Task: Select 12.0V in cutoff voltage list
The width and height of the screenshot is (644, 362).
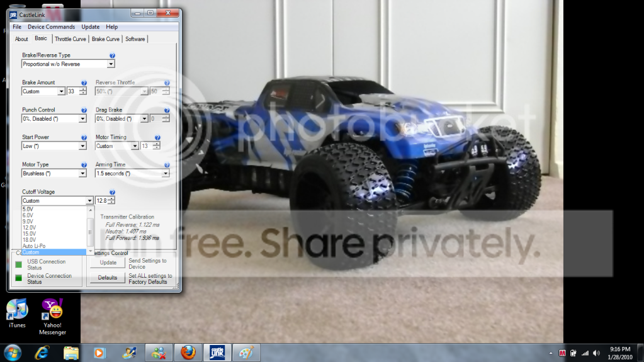Action: (54, 228)
